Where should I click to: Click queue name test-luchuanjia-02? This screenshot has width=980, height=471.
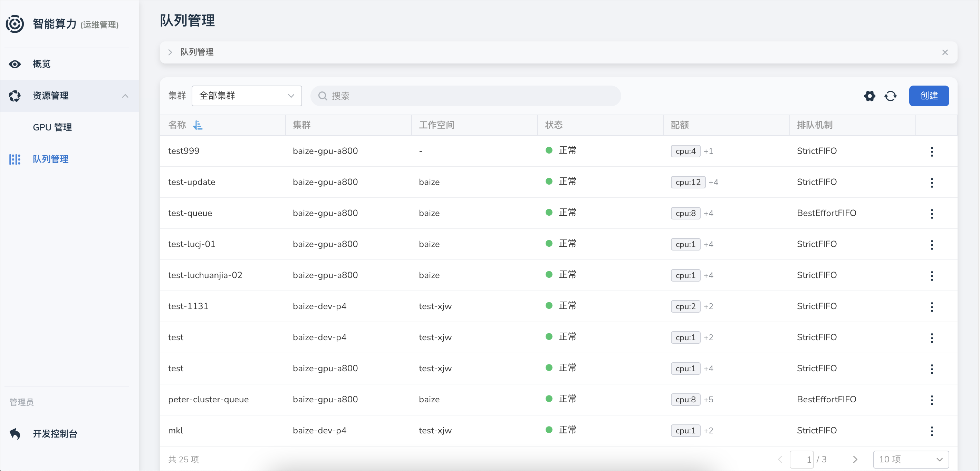pyautogui.click(x=205, y=275)
